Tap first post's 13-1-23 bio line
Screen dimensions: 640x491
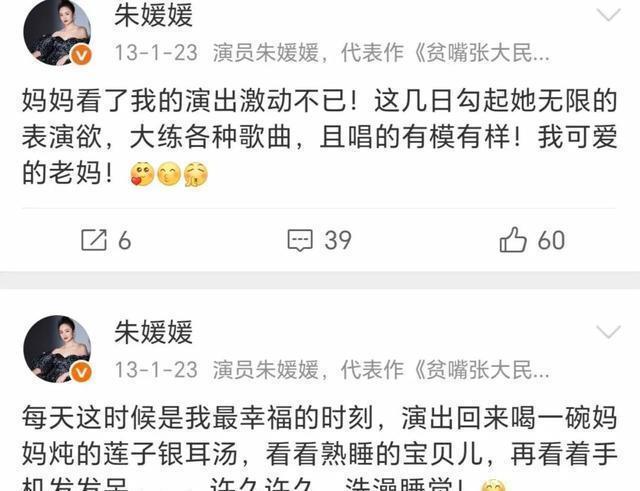[332, 53]
